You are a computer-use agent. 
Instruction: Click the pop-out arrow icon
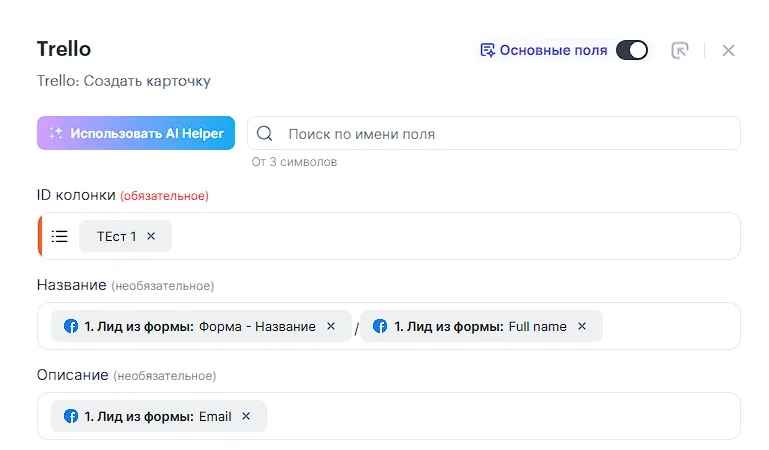pos(680,50)
